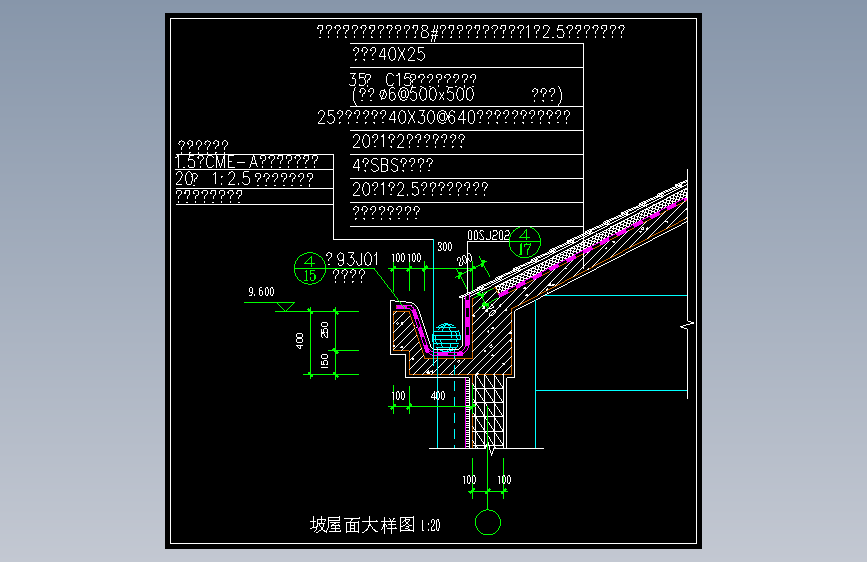867x562 pixels.
Task: Select the 坡屋面大样图 drawing title
Action: pyautogui.click(x=362, y=524)
